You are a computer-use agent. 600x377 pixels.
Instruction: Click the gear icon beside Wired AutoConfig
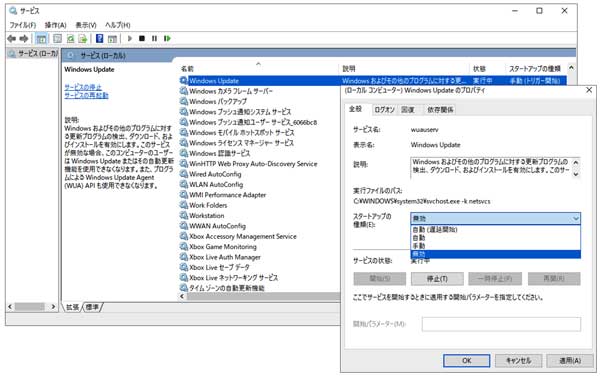point(184,174)
